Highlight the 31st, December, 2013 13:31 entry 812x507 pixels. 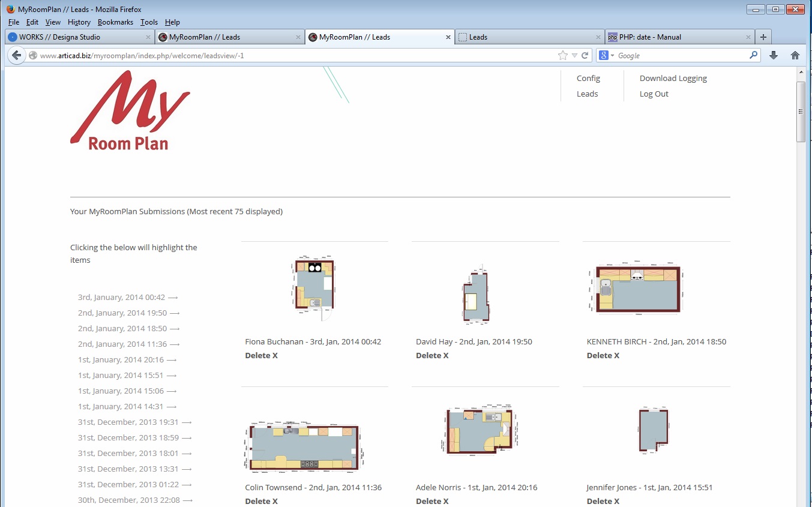(x=135, y=469)
